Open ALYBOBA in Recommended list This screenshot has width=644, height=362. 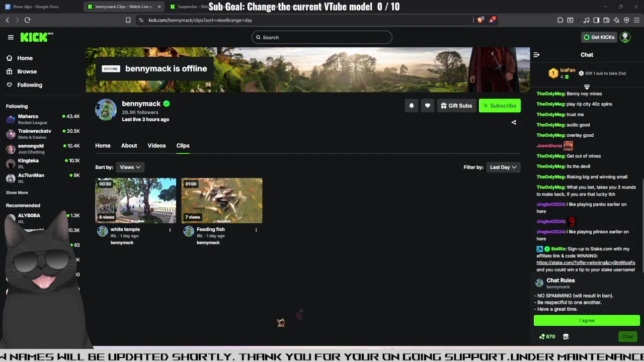(x=42, y=218)
